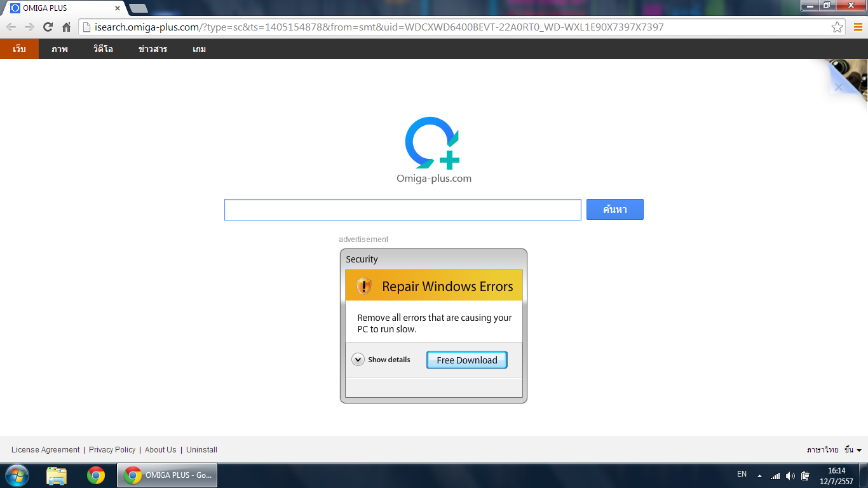Select the เว็บ web tab
This screenshot has height=488, width=868.
tap(20, 49)
